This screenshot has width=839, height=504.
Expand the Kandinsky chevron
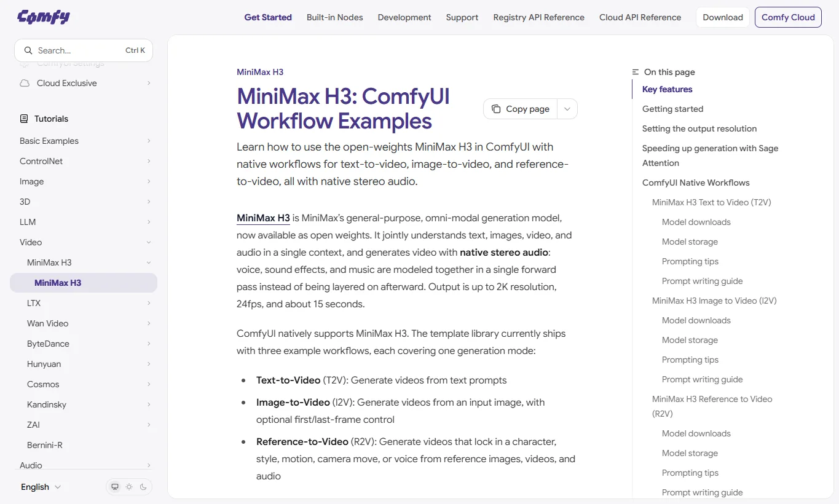(149, 404)
